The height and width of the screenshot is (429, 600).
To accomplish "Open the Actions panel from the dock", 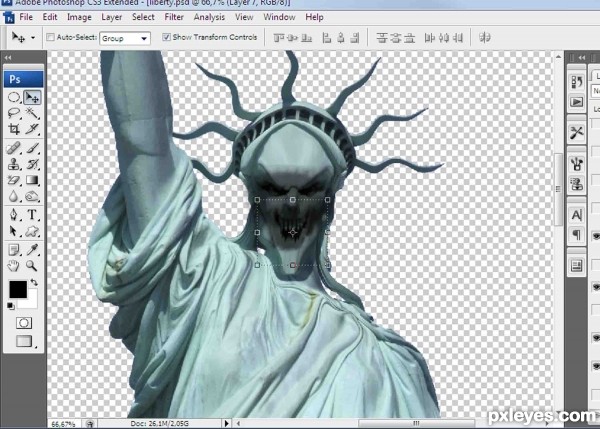I will [577, 102].
